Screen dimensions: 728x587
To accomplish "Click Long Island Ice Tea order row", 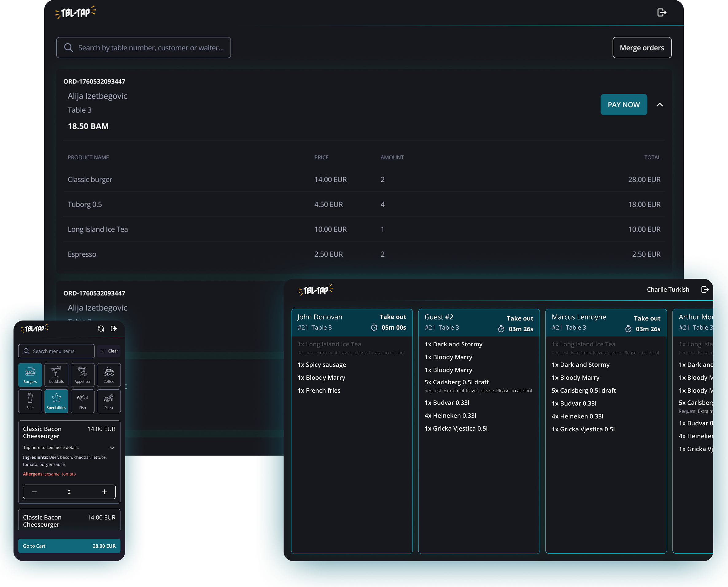I will [364, 229].
